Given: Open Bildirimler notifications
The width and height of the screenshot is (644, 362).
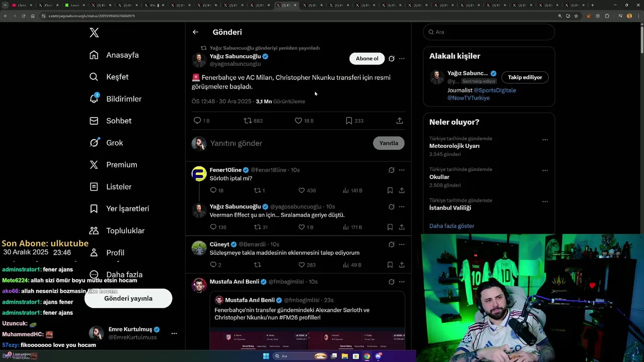Looking at the screenshot, I should (116, 99).
